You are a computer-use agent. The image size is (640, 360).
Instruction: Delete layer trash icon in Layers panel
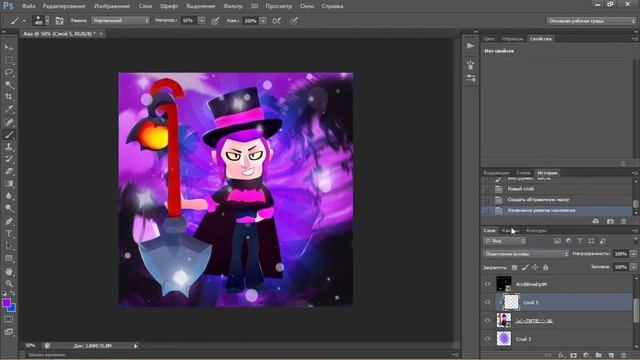(x=623, y=355)
